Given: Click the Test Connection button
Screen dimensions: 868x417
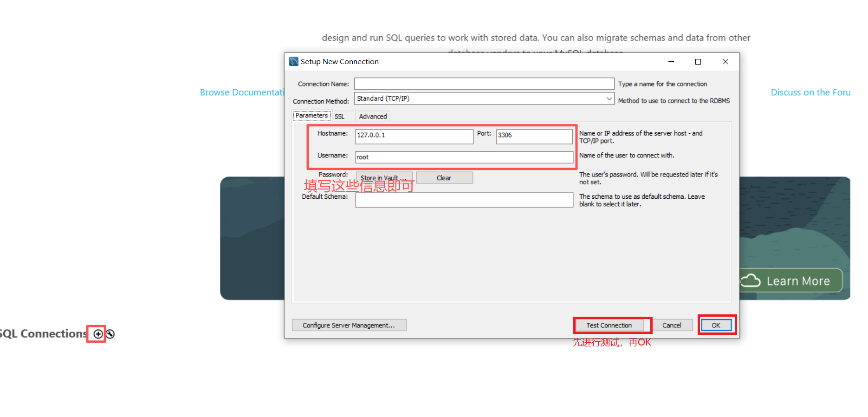Looking at the screenshot, I should pyautogui.click(x=609, y=325).
